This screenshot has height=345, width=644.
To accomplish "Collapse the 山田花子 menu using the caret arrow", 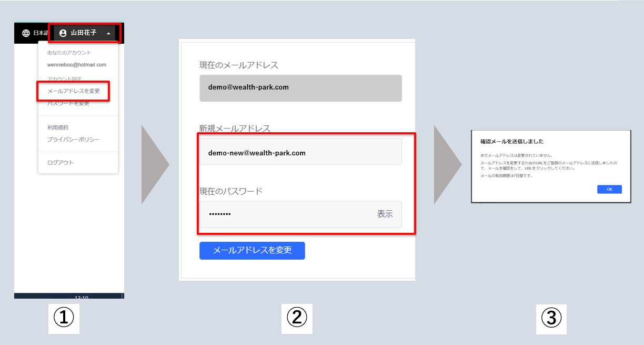I will pos(108,33).
